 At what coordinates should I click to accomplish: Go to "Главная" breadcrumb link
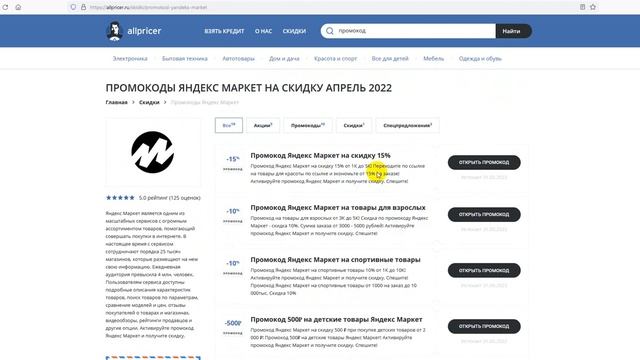[117, 102]
